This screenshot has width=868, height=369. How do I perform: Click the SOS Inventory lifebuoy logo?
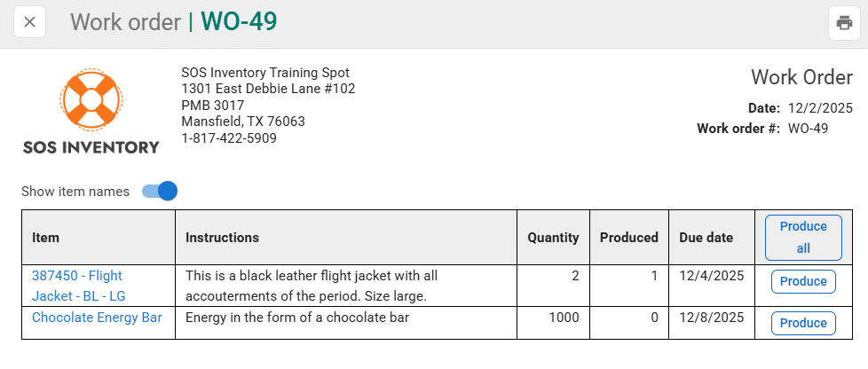tap(91, 98)
